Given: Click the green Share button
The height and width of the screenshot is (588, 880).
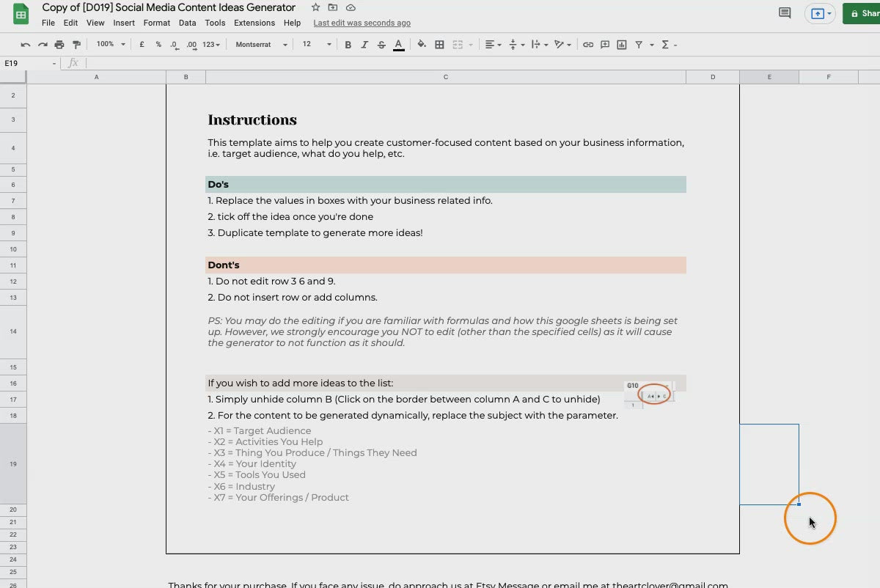Looking at the screenshot, I should coord(862,13).
